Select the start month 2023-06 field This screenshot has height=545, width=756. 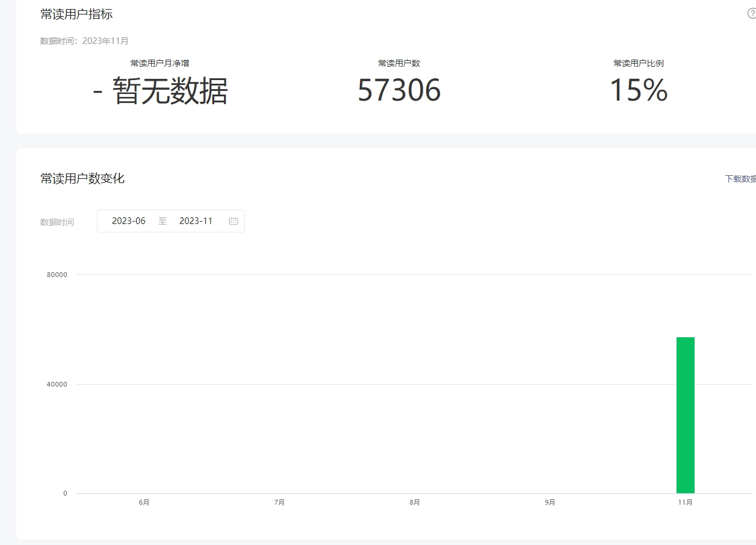(x=129, y=221)
